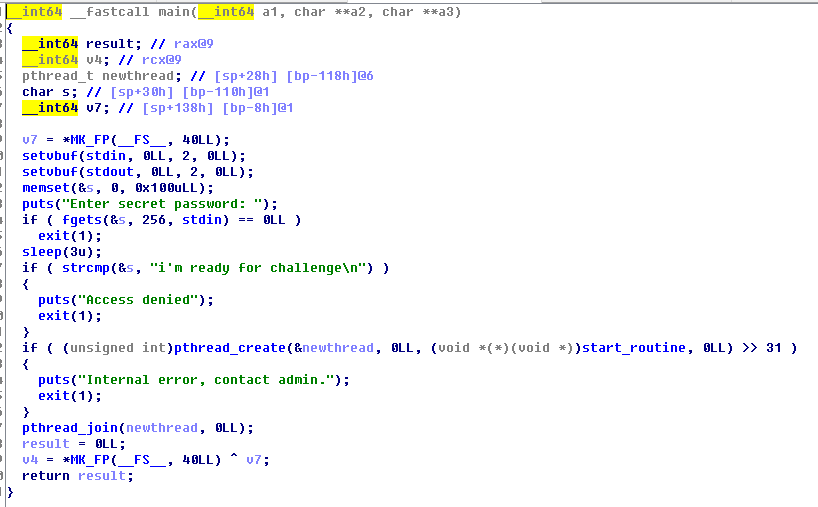
Task: Open start_routine function reference
Action: tap(634, 348)
